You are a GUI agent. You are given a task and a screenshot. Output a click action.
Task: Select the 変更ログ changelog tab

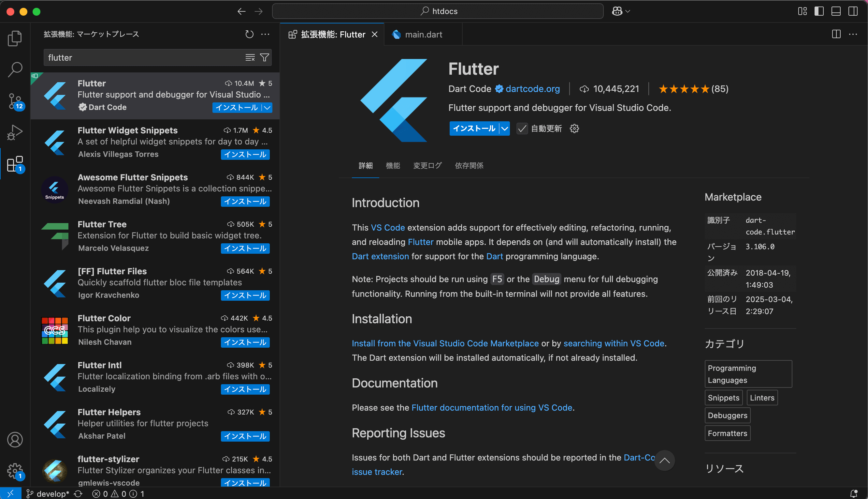pos(427,166)
